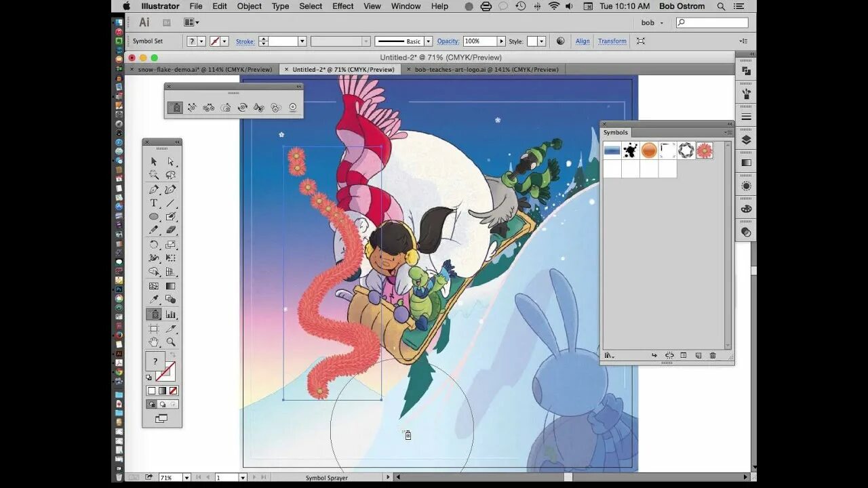This screenshot has height=488, width=868.
Task: Select the Zoom (magnifier) tool
Action: coord(171,342)
